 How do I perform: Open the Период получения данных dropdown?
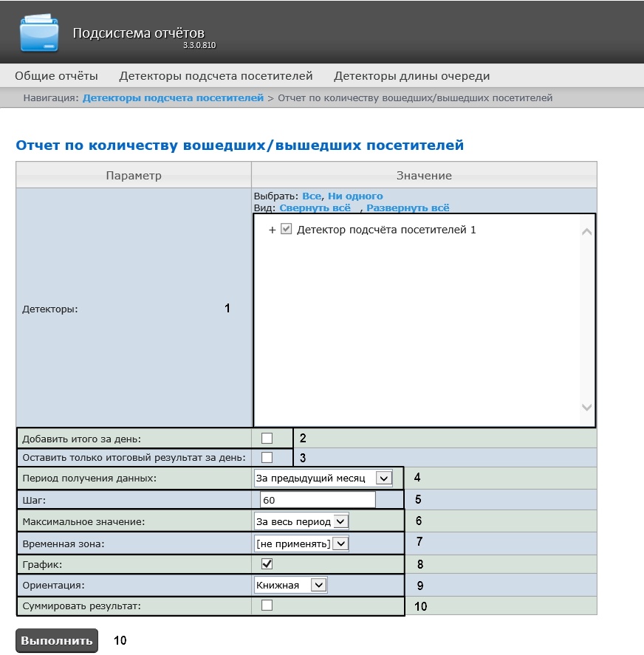pyautogui.click(x=323, y=479)
